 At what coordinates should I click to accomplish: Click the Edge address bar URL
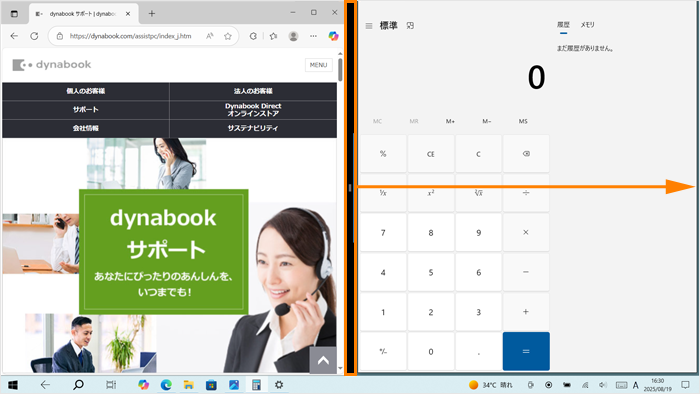(130, 36)
